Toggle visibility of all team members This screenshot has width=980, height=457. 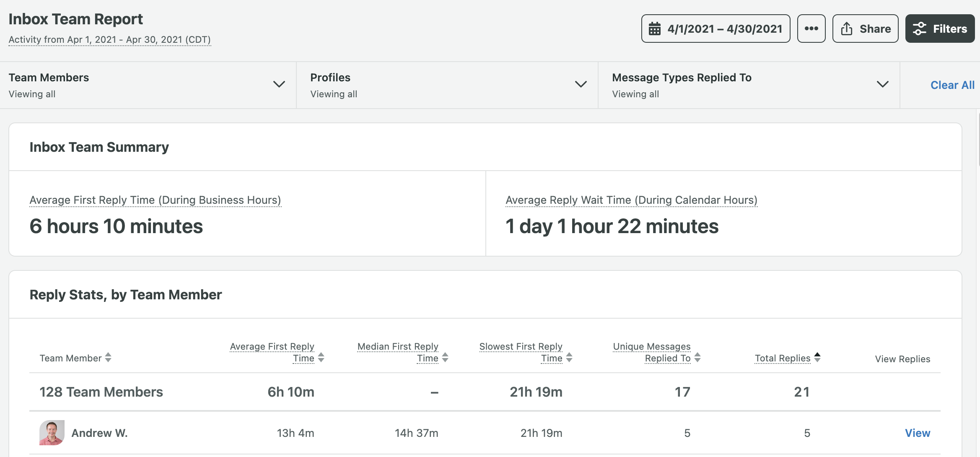click(279, 85)
